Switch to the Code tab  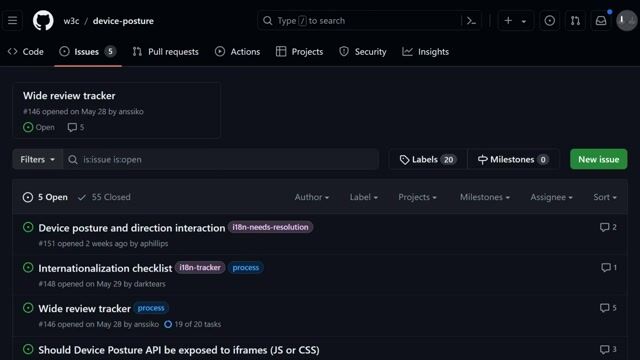click(26, 52)
